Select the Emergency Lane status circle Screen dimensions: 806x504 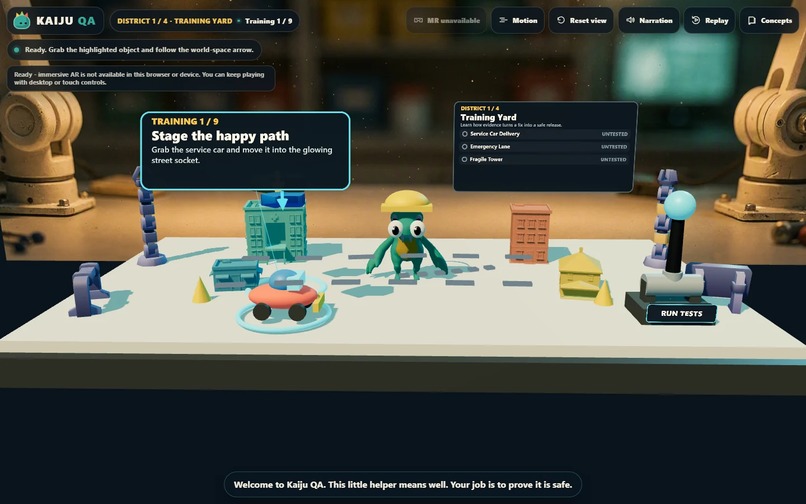(x=465, y=147)
